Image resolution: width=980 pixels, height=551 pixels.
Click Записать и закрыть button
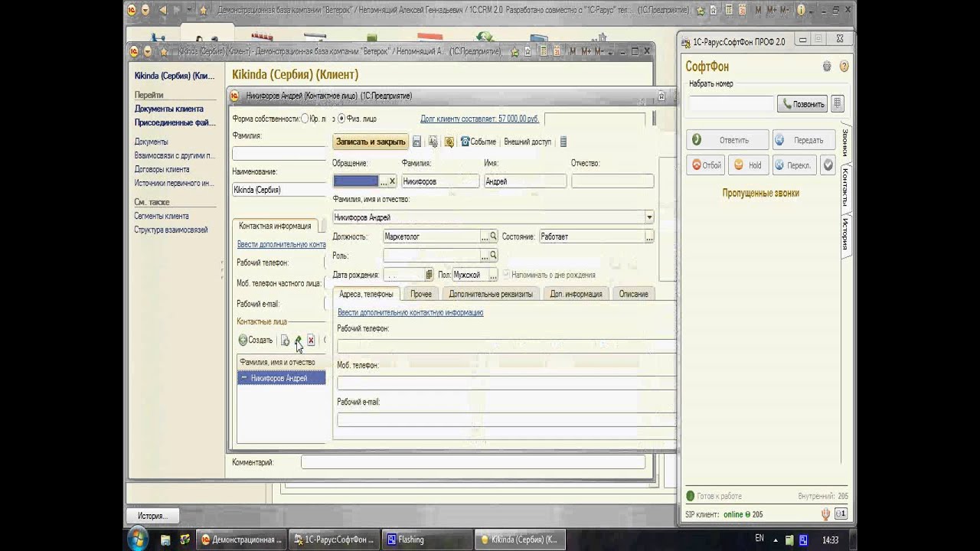pos(371,142)
